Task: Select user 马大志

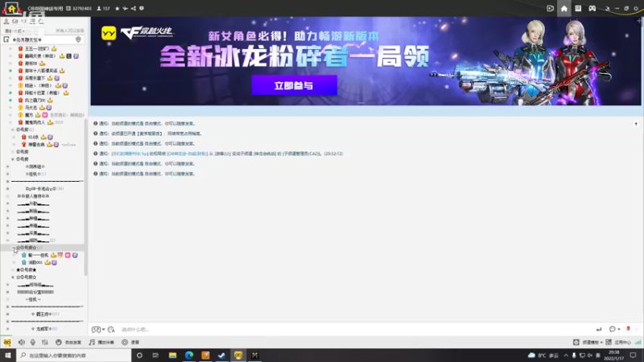Action: coord(31,108)
